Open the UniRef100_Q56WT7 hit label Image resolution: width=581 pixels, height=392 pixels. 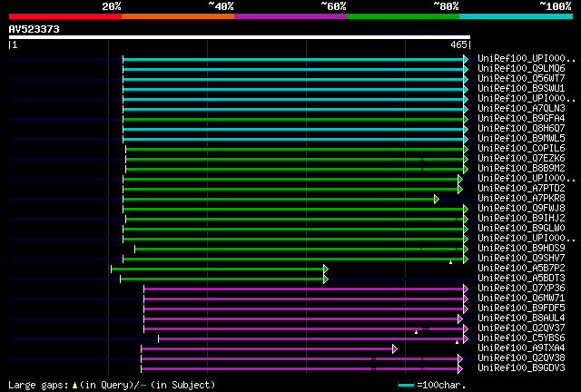click(x=521, y=79)
